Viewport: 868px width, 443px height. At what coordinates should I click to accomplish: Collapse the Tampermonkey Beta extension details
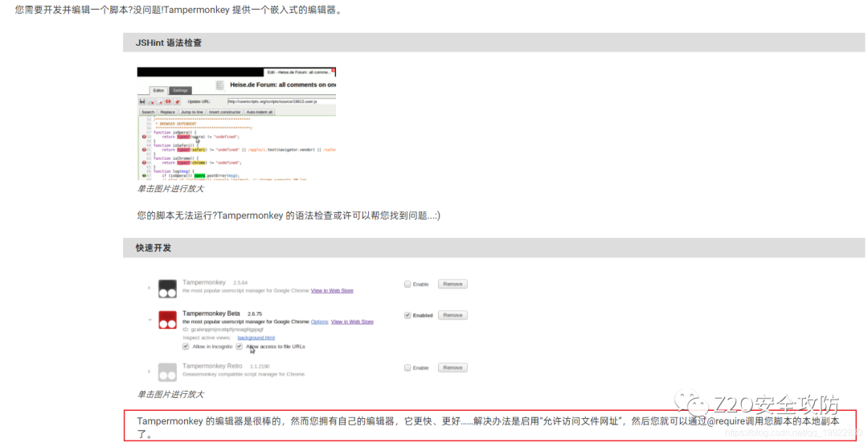coord(149,319)
